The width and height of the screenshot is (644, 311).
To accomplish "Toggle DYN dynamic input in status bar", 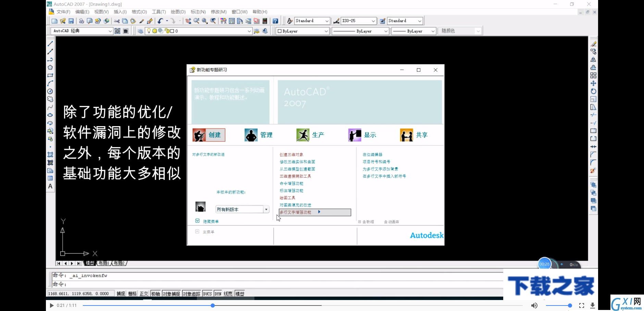I will click(218, 294).
